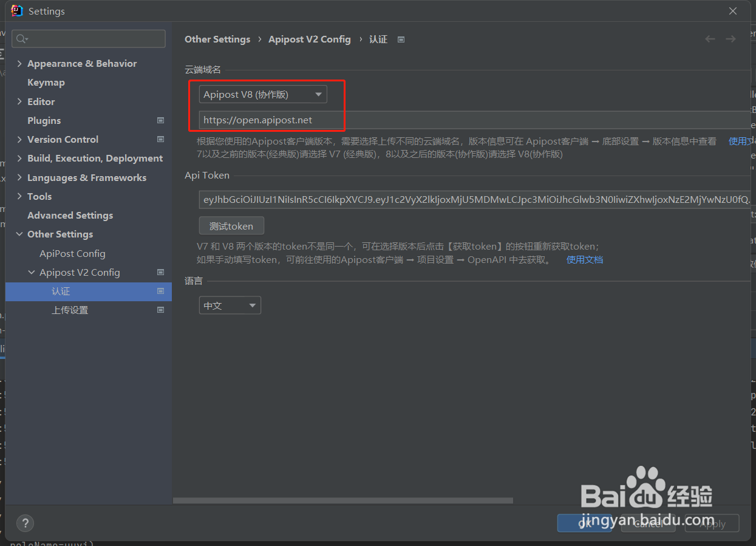This screenshot has width=756, height=546.
Task: Expand Version Control section
Action: pos(19,139)
